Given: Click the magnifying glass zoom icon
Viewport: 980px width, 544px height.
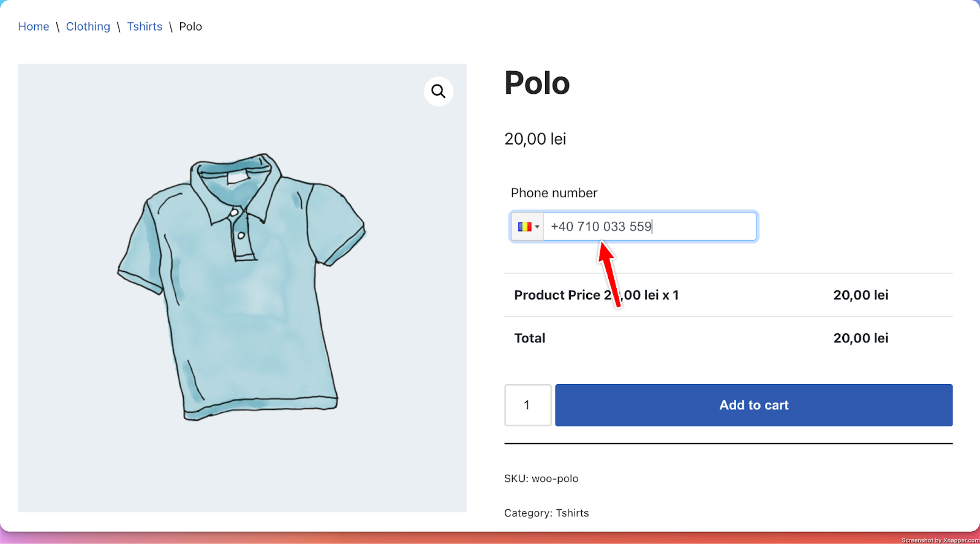Looking at the screenshot, I should [439, 91].
